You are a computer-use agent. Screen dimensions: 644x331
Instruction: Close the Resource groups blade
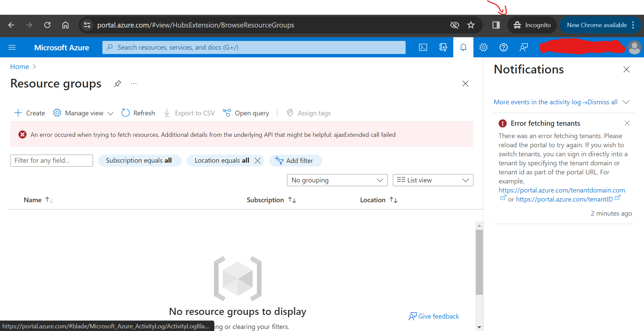(x=465, y=84)
